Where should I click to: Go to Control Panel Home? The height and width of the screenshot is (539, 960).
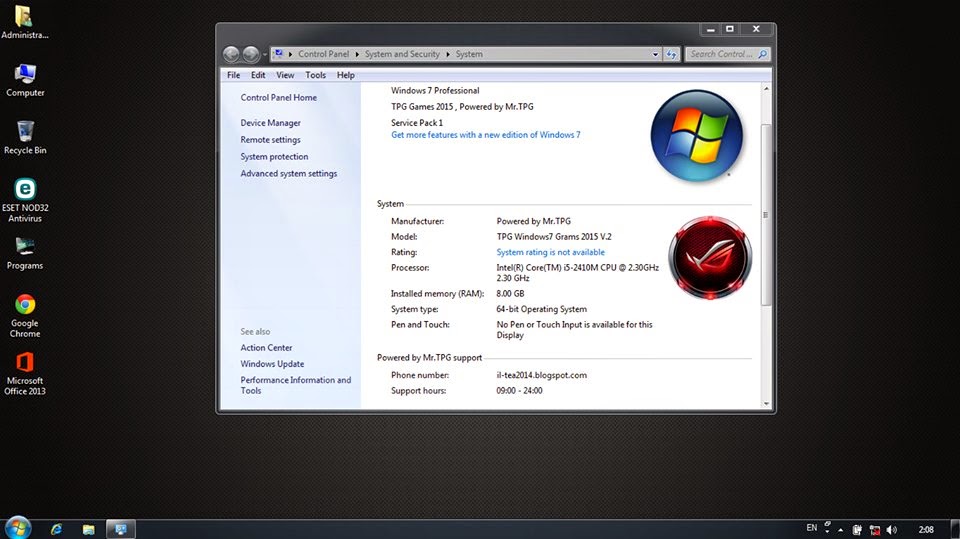pyautogui.click(x=279, y=97)
